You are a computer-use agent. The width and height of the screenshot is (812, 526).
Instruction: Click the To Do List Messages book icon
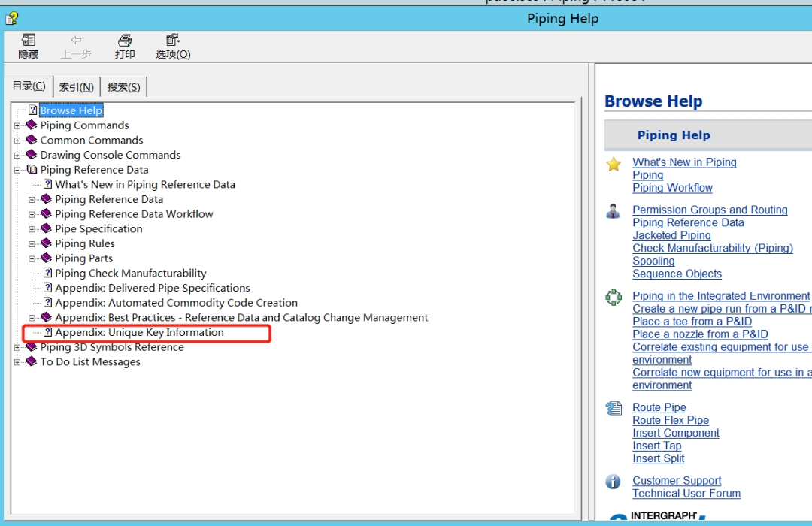32,361
